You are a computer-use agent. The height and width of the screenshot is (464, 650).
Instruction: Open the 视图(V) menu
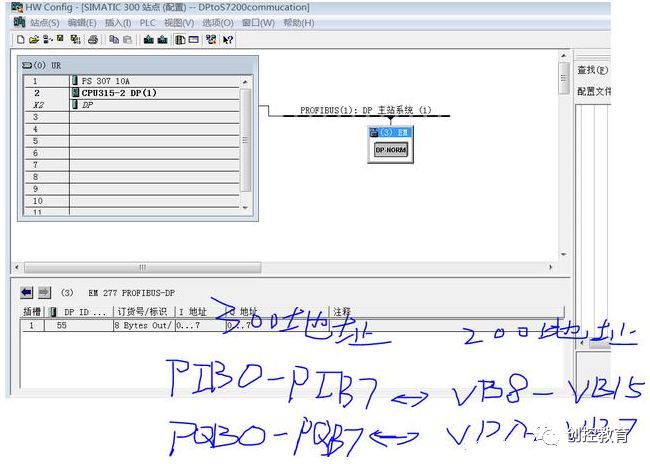(x=180, y=23)
